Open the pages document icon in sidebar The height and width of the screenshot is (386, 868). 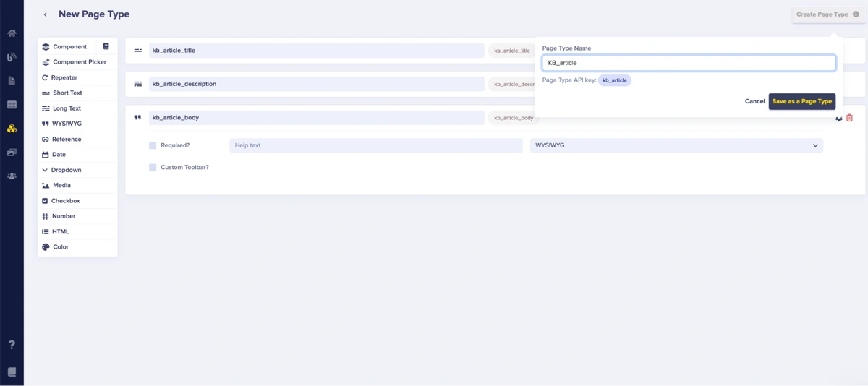(x=12, y=81)
